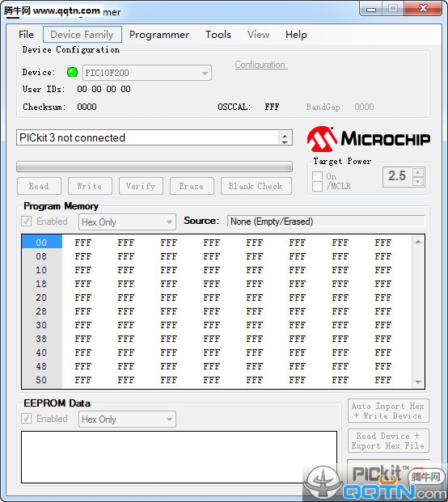Click inside the empty EEPROM Data box

(179, 457)
